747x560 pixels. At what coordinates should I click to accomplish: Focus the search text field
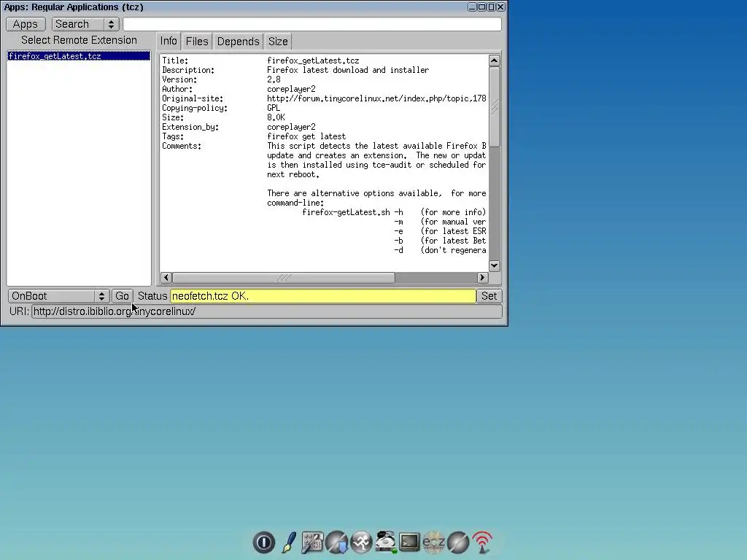[x=312, y=24]
